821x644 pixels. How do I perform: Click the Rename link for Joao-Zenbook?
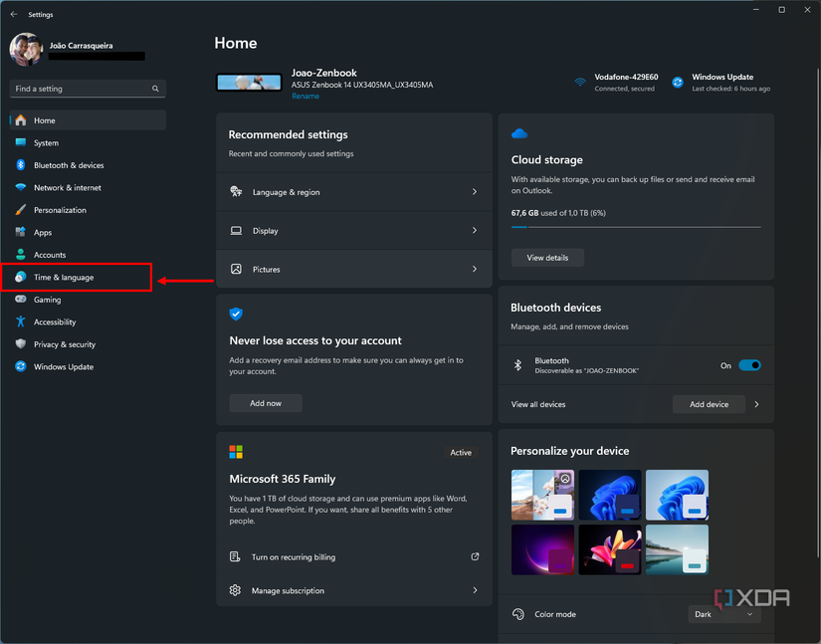click(x=305, y=96)
